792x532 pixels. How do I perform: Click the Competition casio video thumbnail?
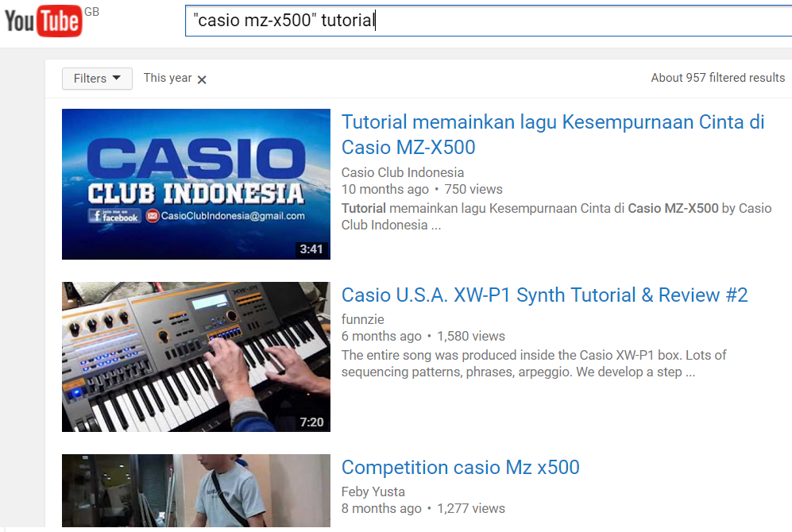(196, 491)
